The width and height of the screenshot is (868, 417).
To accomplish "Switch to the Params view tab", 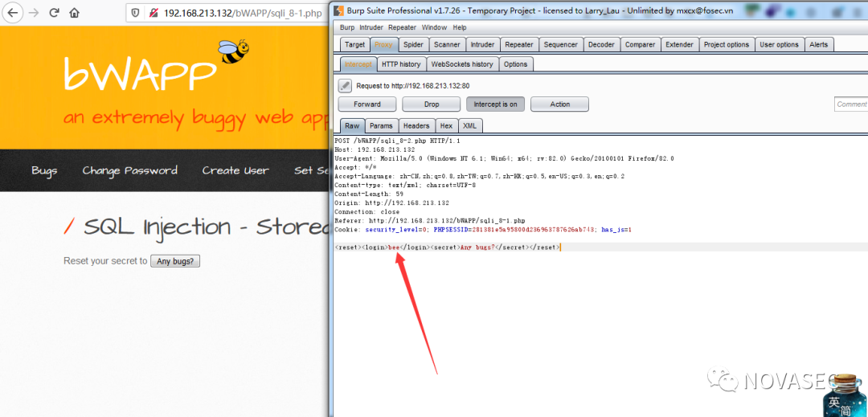I will (381, 125).
